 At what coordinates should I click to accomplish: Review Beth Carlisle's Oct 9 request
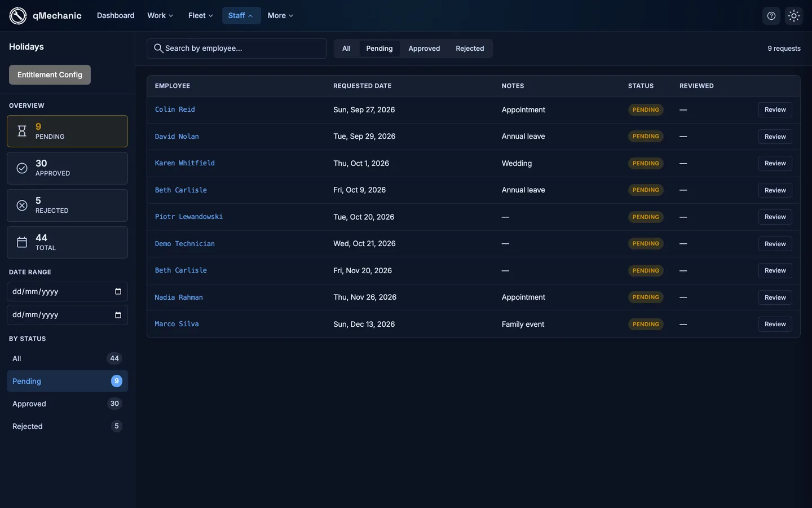pos(775,190)
